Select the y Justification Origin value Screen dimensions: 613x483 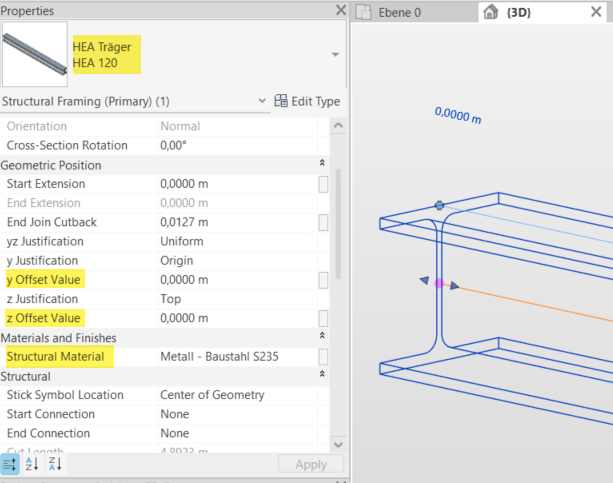point(238,260)
